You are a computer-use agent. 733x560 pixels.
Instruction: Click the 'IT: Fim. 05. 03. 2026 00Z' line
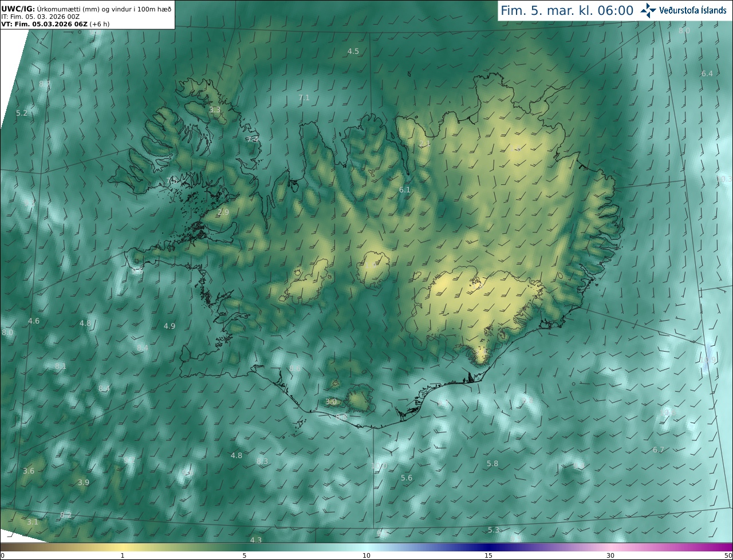tap(40, 17)
